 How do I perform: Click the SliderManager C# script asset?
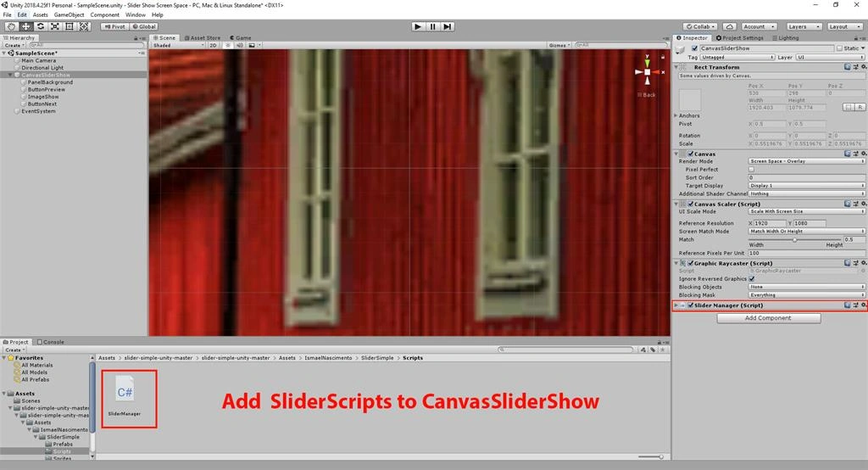click(x=125, y=395)
